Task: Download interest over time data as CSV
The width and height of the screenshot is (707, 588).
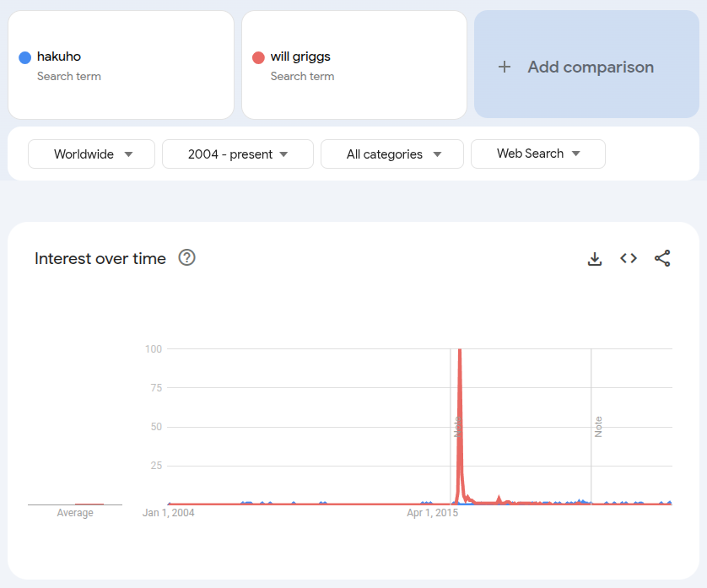Action: point(595,258)
